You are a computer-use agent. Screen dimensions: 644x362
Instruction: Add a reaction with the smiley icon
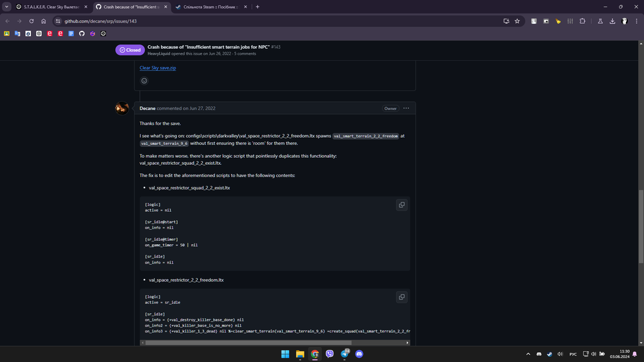144,81
